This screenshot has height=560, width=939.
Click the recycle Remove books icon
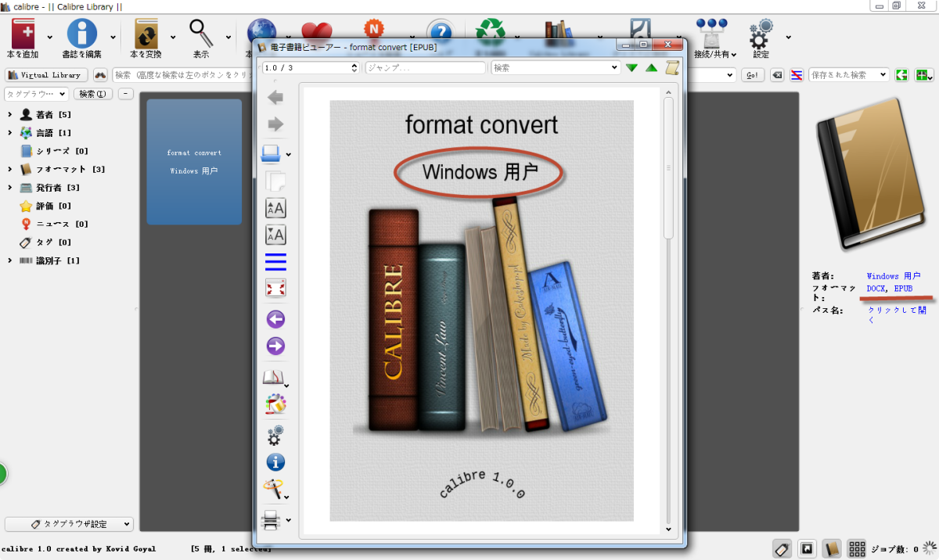[x=491, y=30]
